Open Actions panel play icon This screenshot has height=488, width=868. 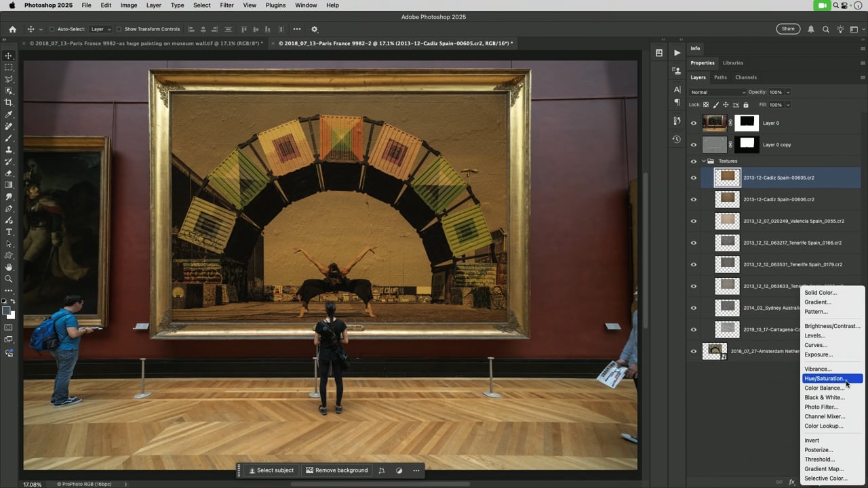pos(677,53)
